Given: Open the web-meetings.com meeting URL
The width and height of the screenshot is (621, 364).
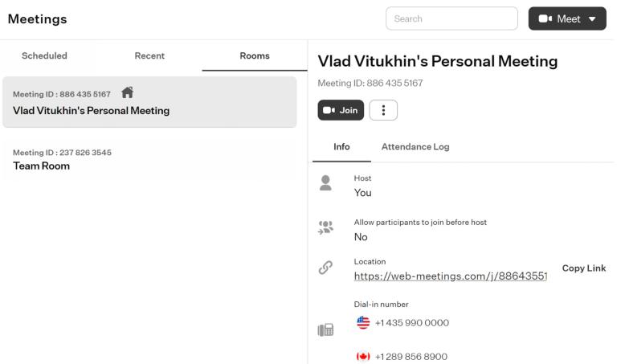Looking at the screenshot, I should pyautogui.click(x=451, y=276).
